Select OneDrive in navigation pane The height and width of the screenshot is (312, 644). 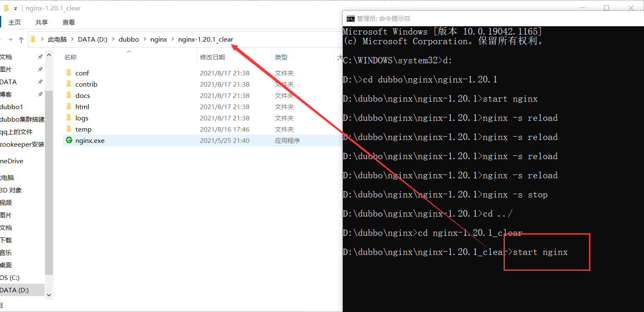(x=12, y=161)
